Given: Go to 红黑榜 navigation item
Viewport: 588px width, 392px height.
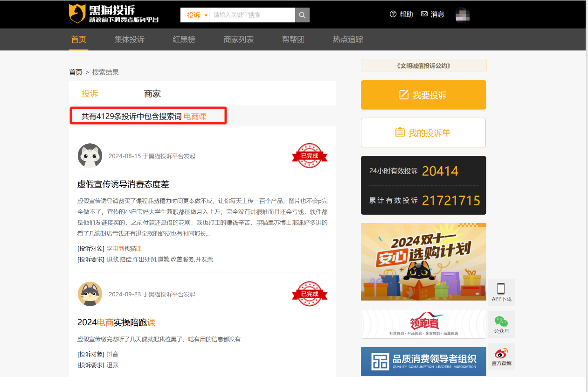Looking at the screenshot, I should pyautogui.click(x=184, y=40).
